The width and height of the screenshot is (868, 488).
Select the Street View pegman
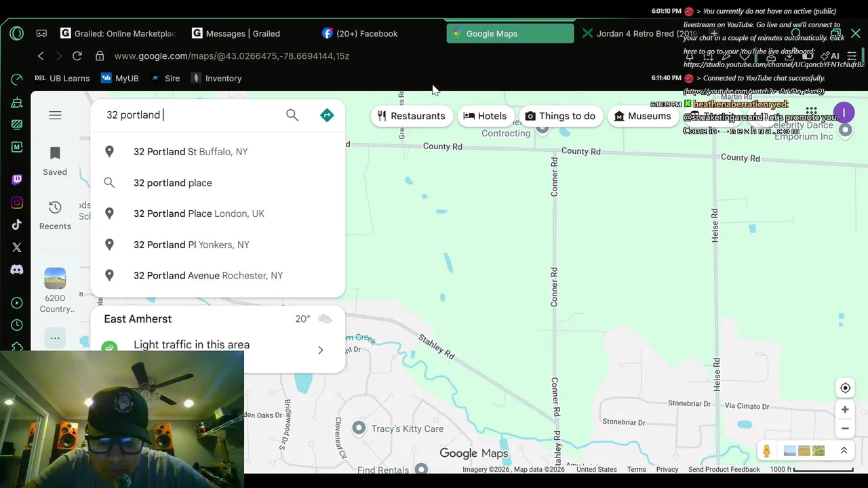coord(766,451)
